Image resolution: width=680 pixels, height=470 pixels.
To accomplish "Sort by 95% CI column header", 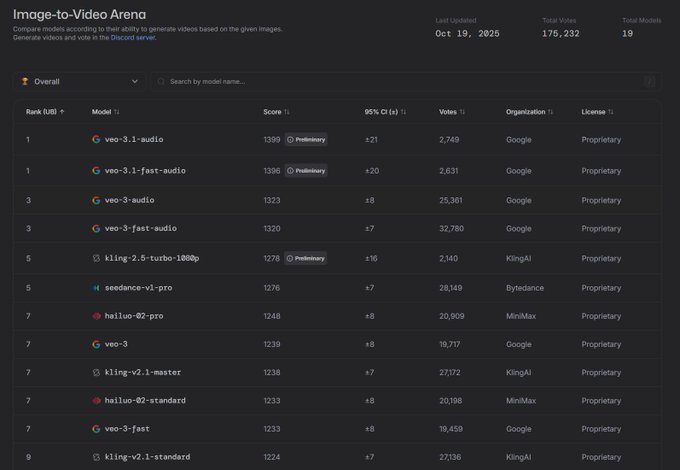I will click(385, 112).
